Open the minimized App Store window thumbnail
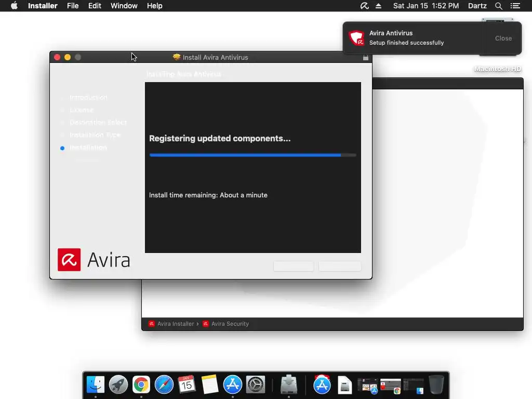This screenshot has width=532, height=399. pyautogui.click(x=368, y=387)
